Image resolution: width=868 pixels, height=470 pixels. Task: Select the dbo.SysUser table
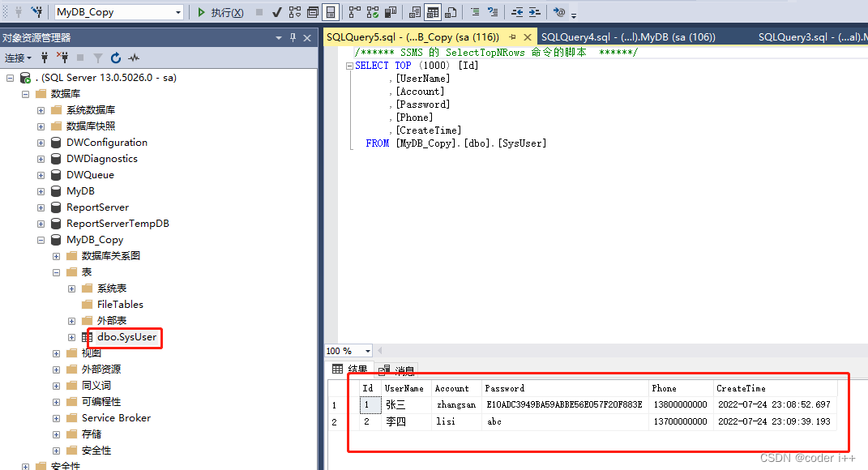pos(126,337)
